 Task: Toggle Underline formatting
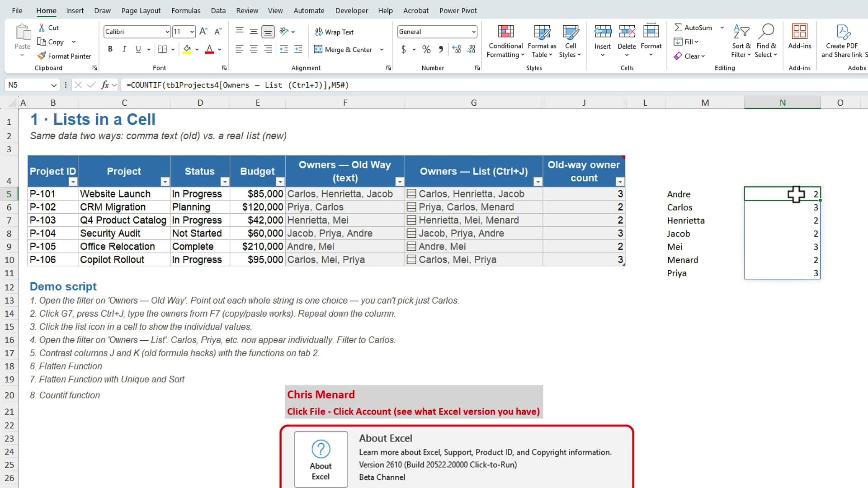tap(138, 49)
